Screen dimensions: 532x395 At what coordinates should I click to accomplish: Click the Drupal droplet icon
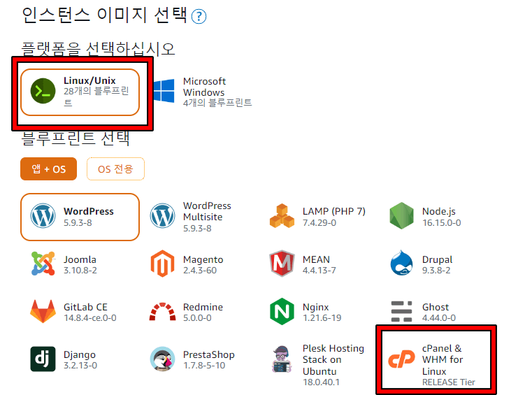402,263
